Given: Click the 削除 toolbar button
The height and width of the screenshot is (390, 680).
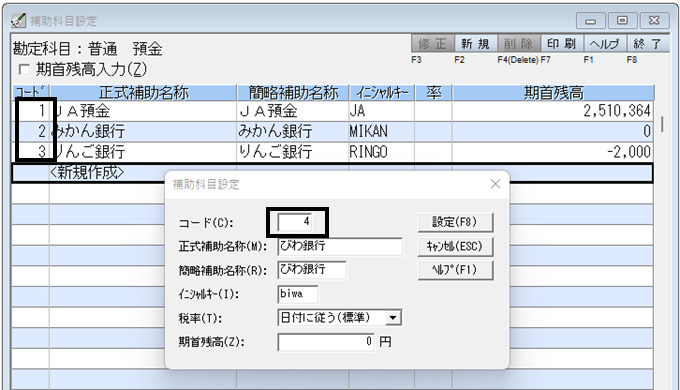Looking at the screenshot, I should tap(518, 44).
